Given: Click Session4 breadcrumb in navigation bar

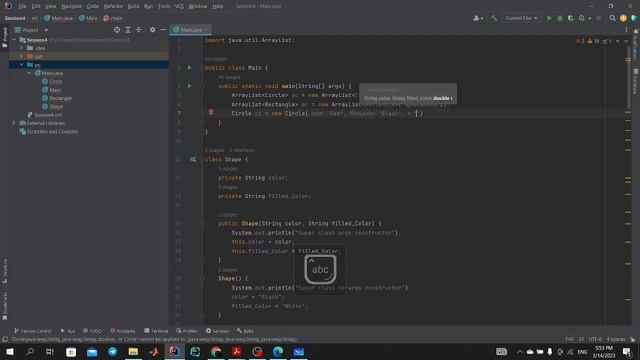Looking at the screenshot, I should tap(15, 18).
